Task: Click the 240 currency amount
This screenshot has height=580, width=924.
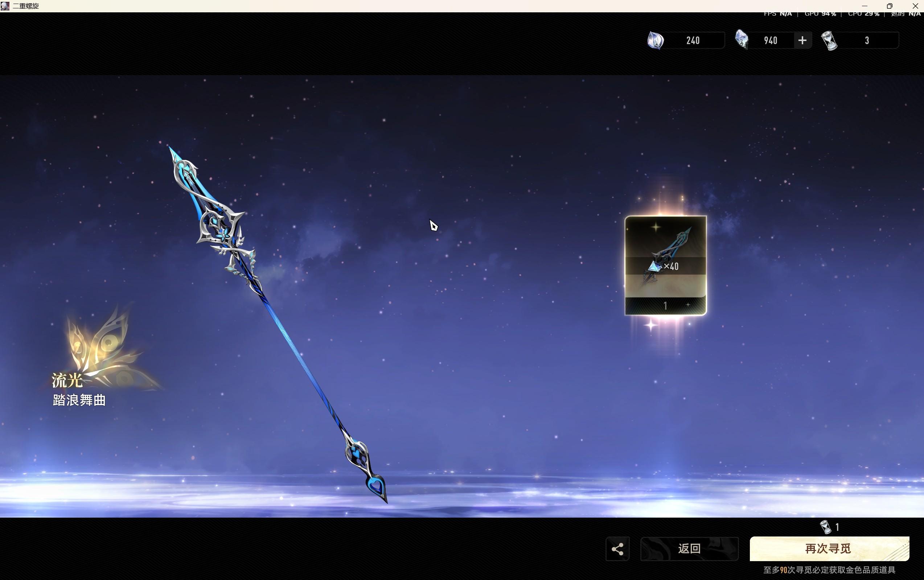Action: click(x=693, y=41)
